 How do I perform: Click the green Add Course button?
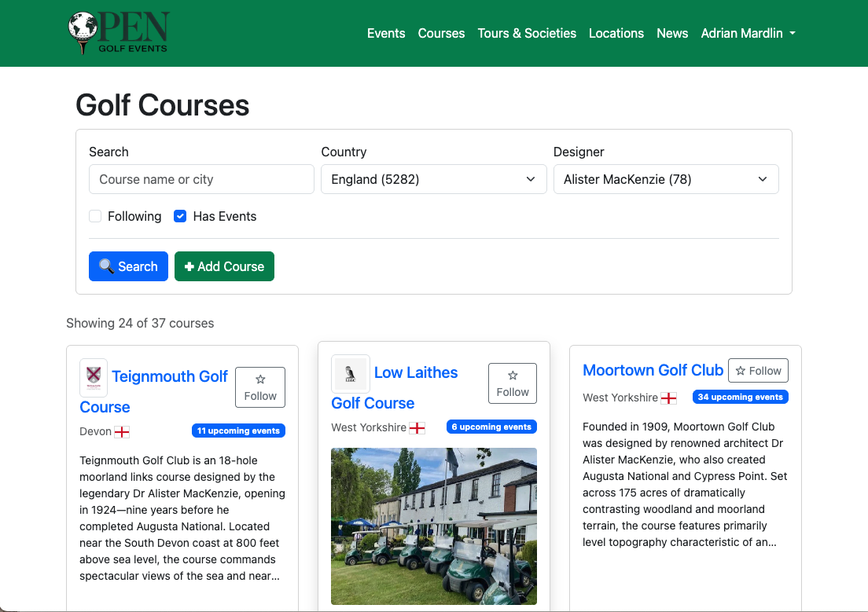(x=224, y=266)
